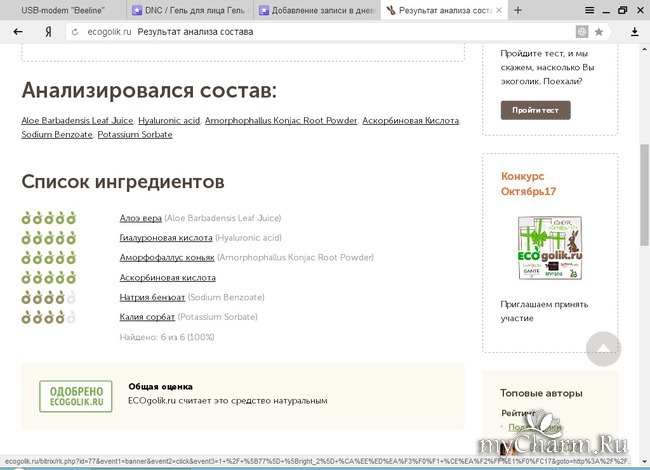Click the ОДОБРЕНО ECOGOLIK.RU approval badge

pos(75,396)
